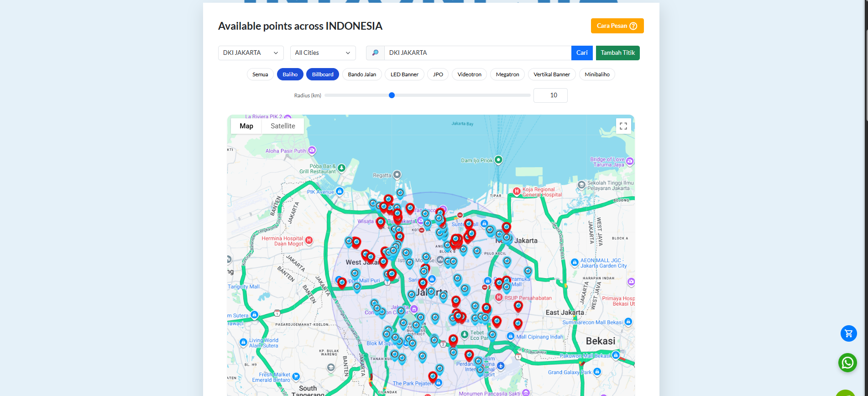Enable the LED Banner filter

tap(404, 74)
